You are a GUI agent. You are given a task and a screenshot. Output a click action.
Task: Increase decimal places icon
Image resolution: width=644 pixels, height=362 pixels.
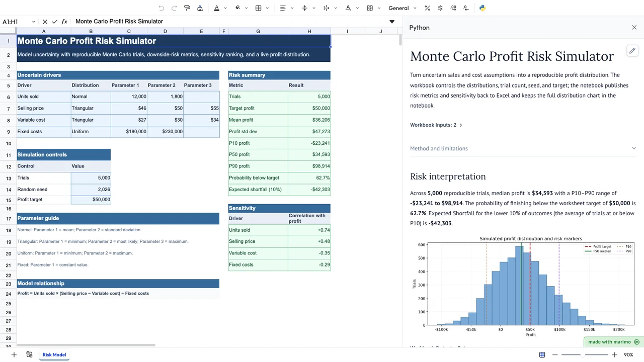pos(454,8)
